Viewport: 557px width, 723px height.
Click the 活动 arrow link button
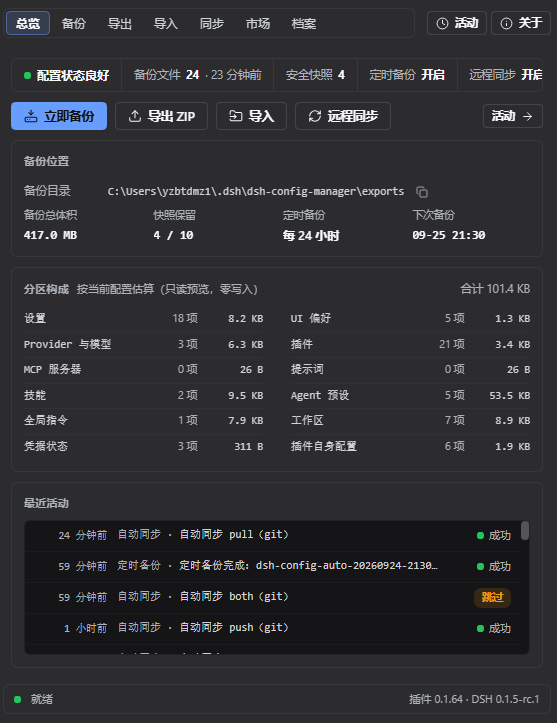[513, 116]
